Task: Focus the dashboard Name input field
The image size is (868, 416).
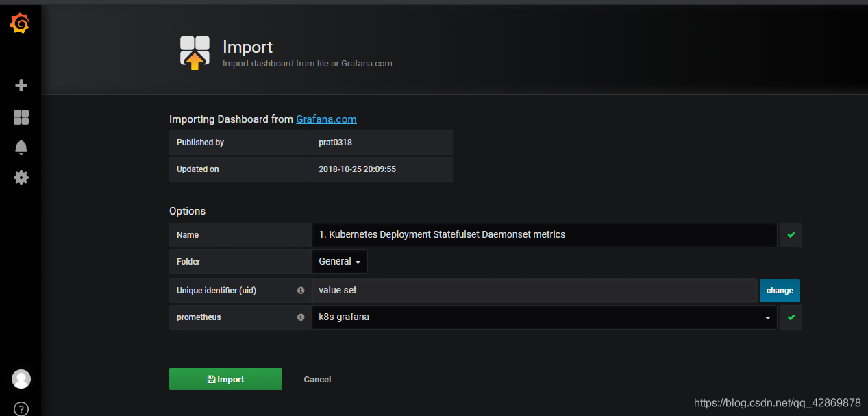Action: coord(545,235)
